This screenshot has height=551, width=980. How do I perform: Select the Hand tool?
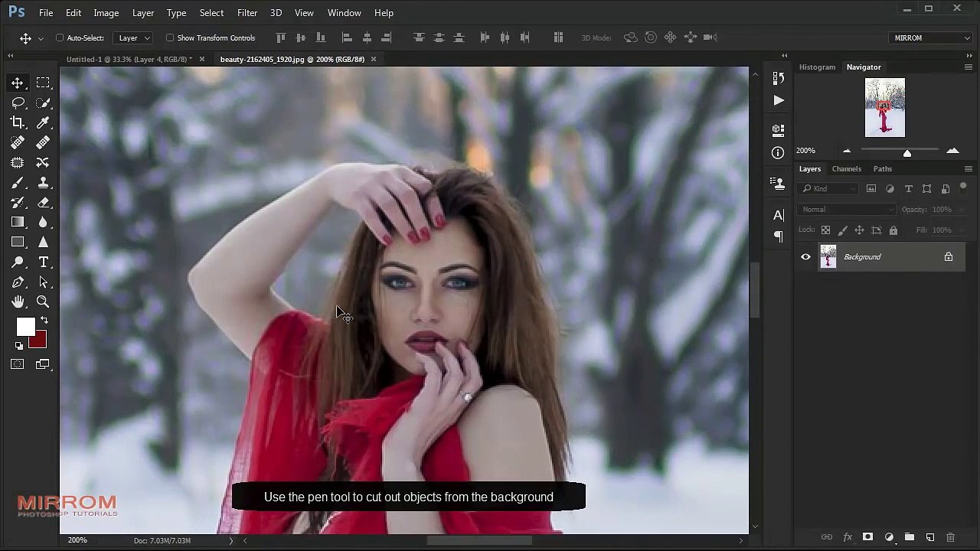tap(18, 302)
